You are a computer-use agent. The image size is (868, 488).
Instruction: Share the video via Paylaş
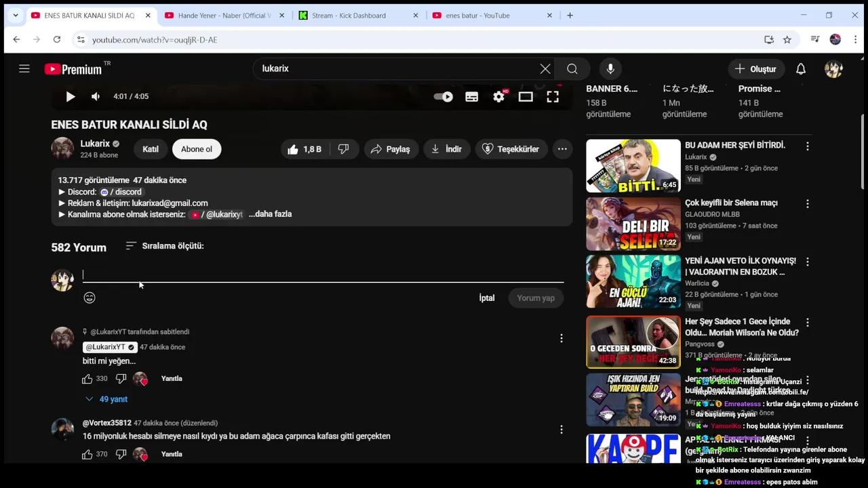click(x=391, y=149)
